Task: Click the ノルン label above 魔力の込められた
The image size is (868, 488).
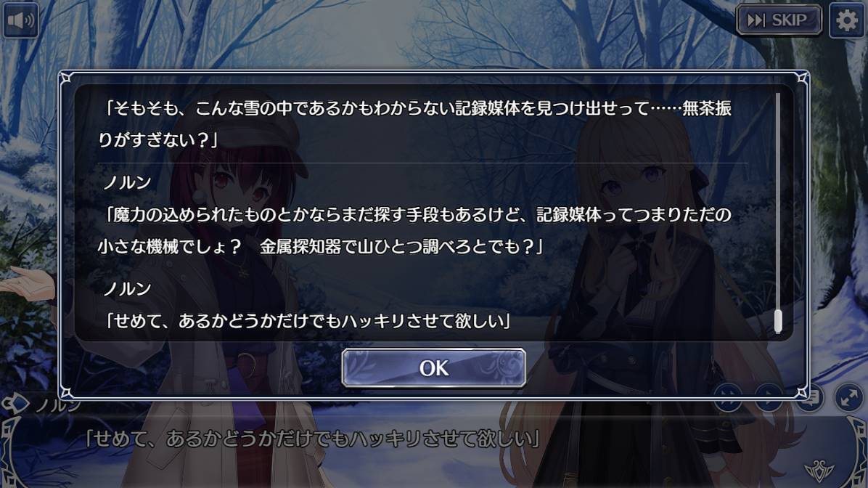Action: [127, 182]
